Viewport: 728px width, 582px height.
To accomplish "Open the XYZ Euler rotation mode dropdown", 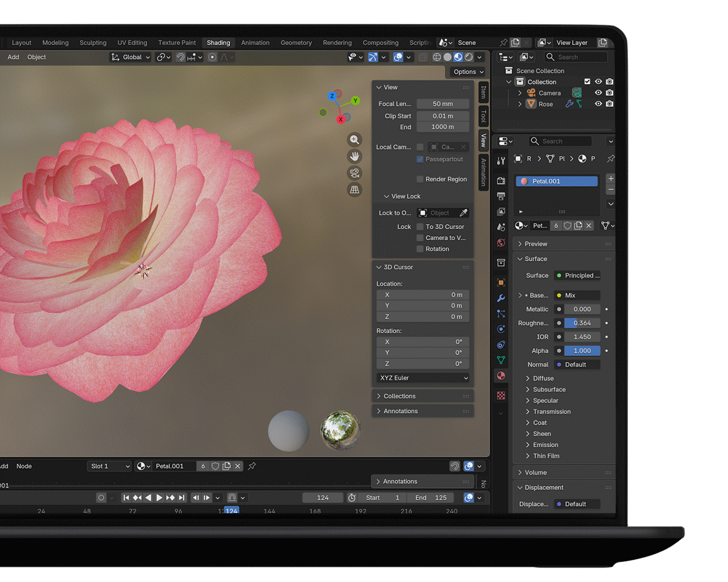I will [x=423, y=378].
